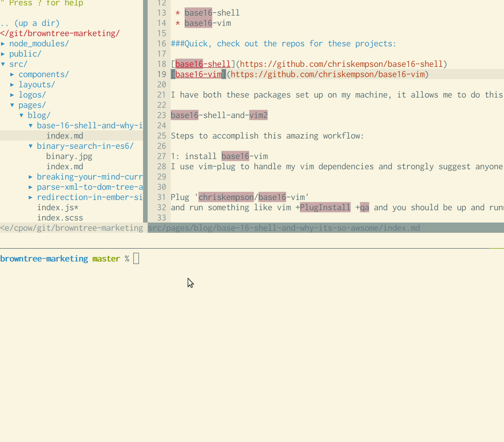Select highlighted index.md under base-16-shell
Image resolution: width=504 pixels, height=442 pixels.
[x=65, y=136]
